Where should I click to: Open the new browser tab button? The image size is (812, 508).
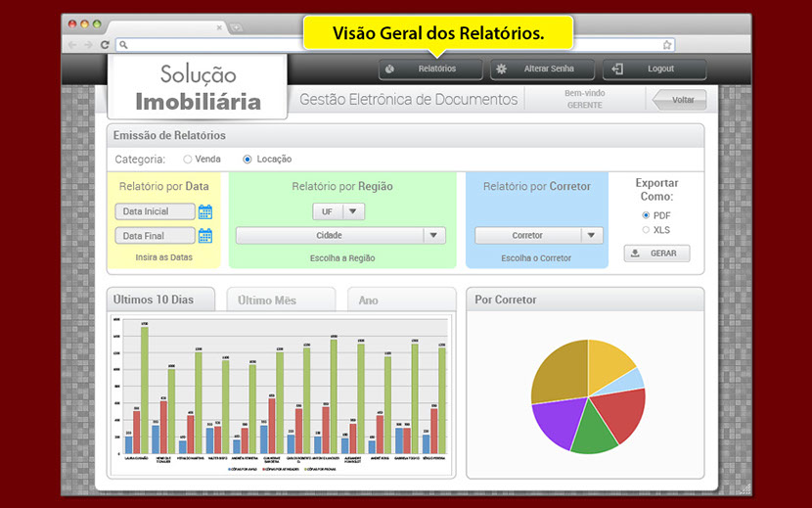[x=236, y=28]
